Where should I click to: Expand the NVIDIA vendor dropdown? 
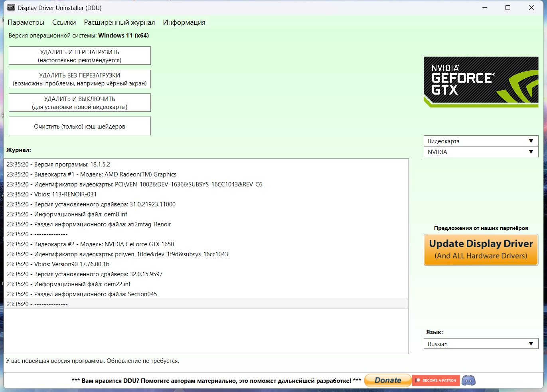(481, 152)
